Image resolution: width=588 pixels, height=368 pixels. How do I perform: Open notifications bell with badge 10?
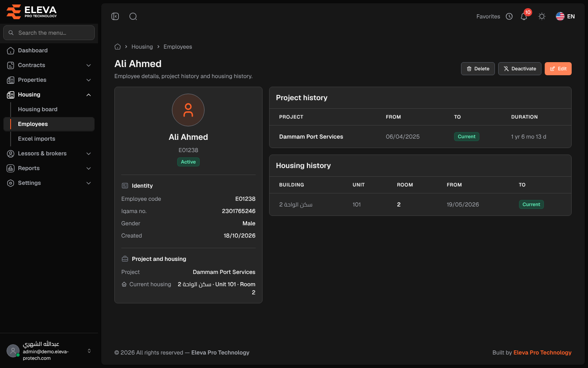(x=524, y=16)
